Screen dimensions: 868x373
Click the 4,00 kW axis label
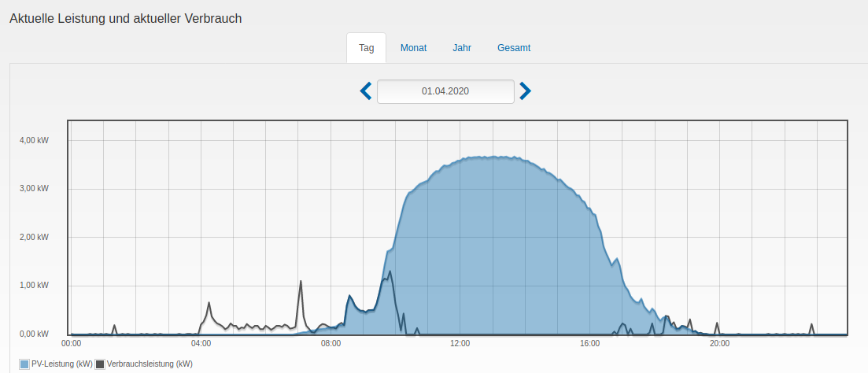tap(35, 140)
